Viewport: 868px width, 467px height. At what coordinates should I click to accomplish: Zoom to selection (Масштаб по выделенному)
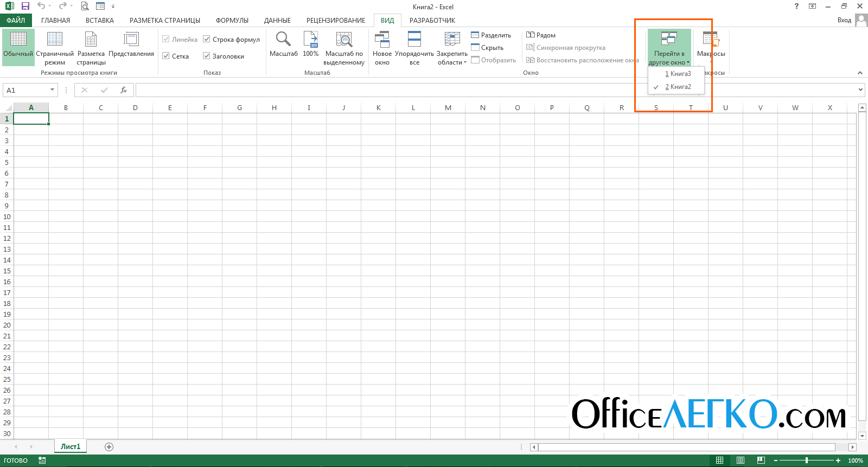[x=344, y=48]
